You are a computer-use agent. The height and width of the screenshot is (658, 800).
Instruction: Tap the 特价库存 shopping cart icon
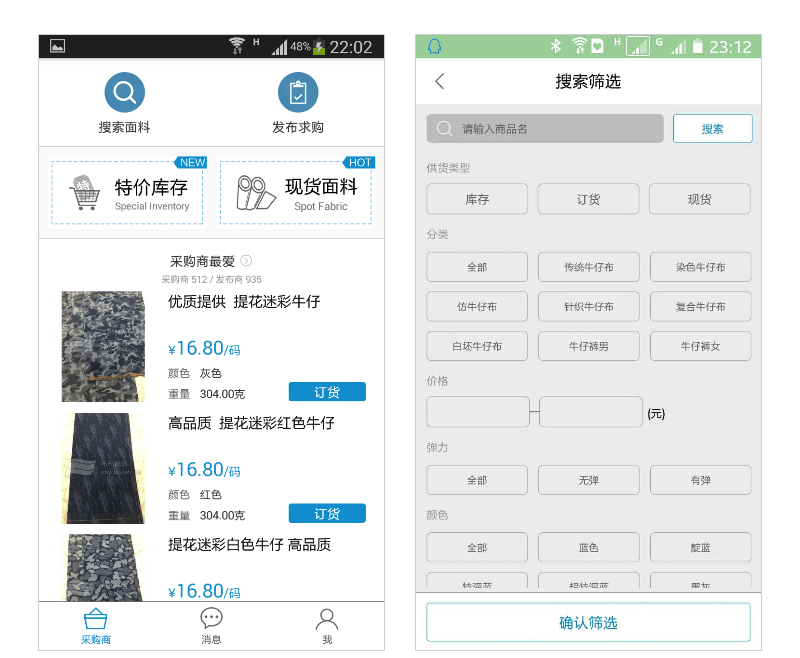[85, 193]
